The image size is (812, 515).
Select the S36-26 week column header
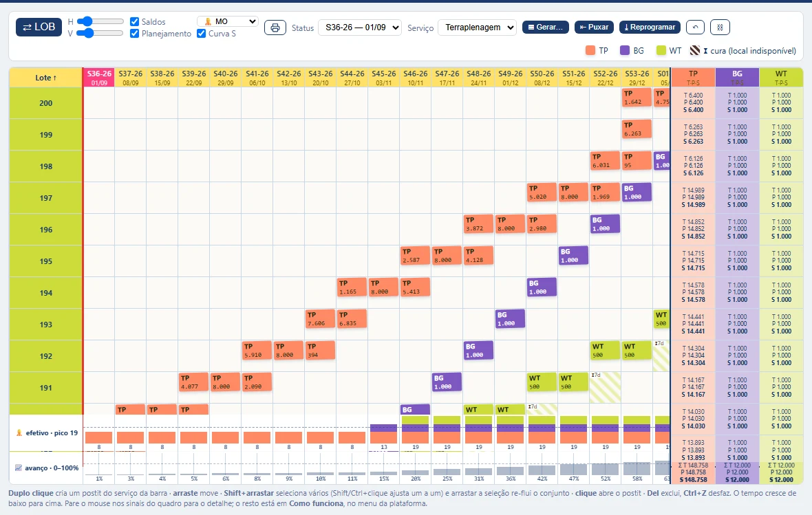click(x=99, y=78)
